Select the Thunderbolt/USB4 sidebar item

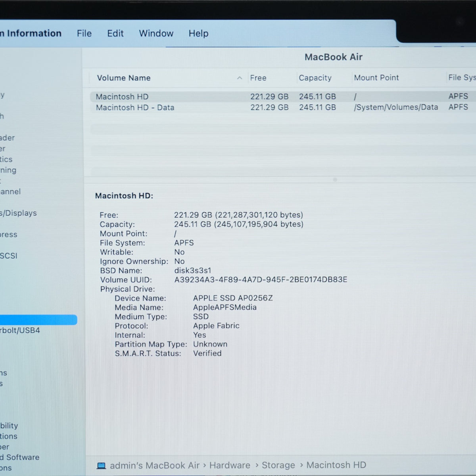20,330
